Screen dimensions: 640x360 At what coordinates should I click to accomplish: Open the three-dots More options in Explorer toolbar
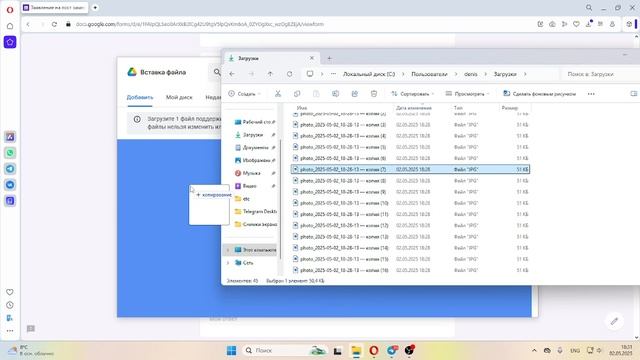tap(591, 94)
